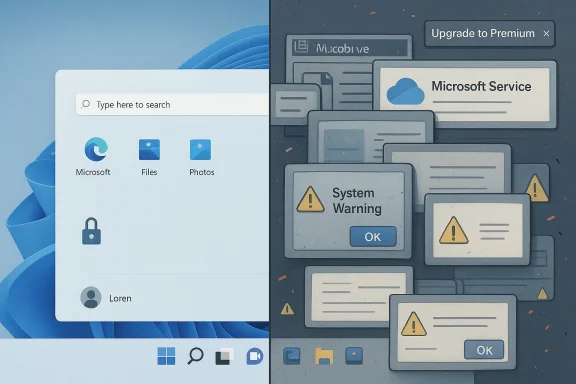The height and width of the screenshot is (384, 576).
Task: Click the Type here to search field
Action: [x=172, y=105]
